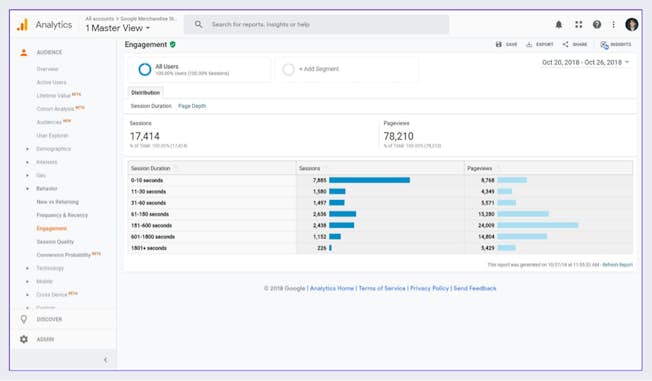Click the 17,414 sessions total

pyautogui.click(x=145, y=136)
